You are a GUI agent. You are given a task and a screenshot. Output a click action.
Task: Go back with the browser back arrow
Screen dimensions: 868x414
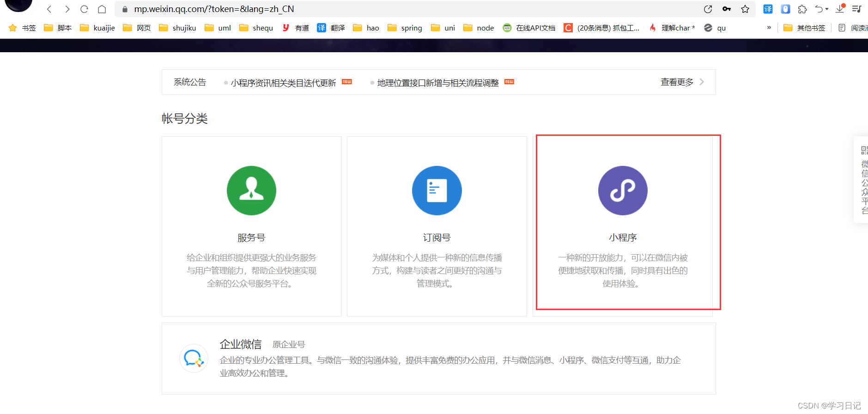point(49,9)
